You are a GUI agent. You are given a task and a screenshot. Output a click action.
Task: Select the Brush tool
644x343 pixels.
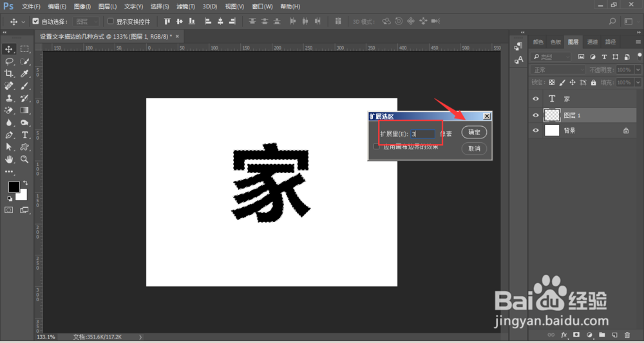(x=24, y=86)
